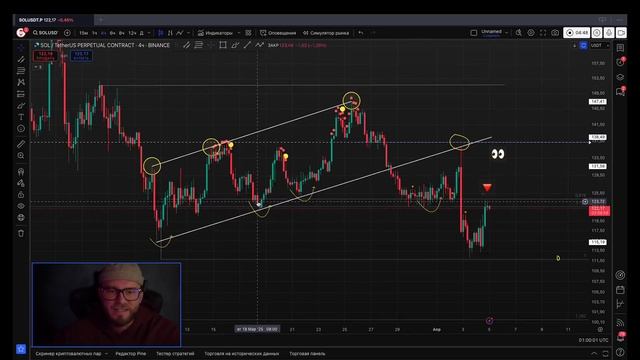This screenshot has width=640, height=360.
Task: Open the help center question icon
Action: (620, 352)
